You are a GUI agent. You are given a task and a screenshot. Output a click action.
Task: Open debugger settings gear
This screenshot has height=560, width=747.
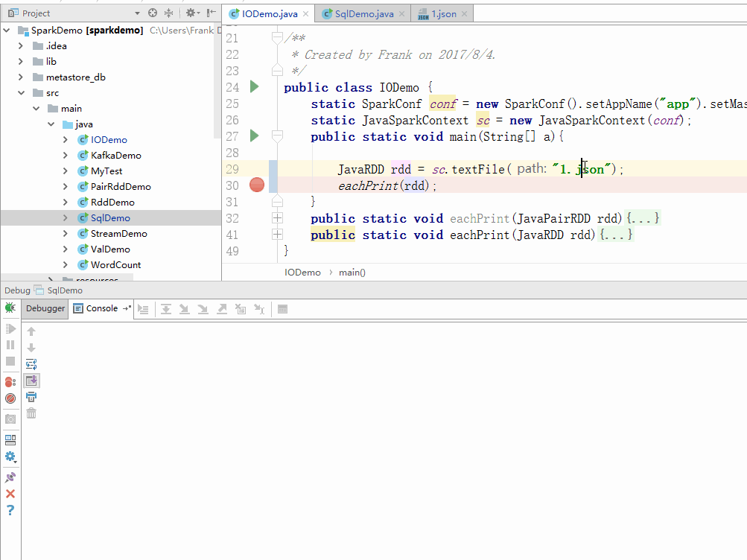pyautogui.click(x=10, y=457)
